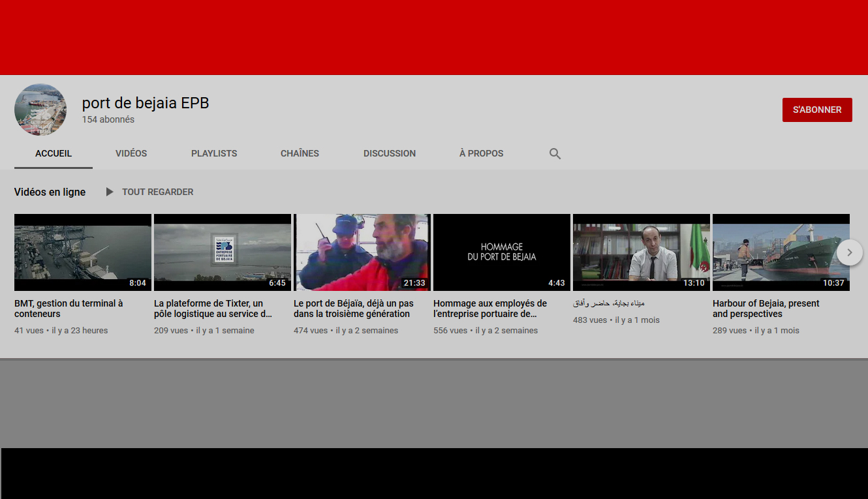
Task: Open the Harbour of Bejaia ship thumbnail
Action: [781, 252]
